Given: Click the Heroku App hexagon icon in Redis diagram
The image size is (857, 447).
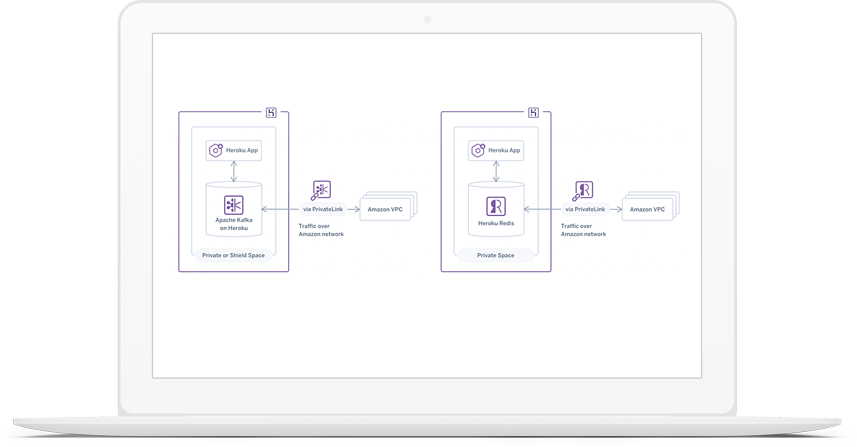Looking at the screenshot, I should pyautogui.click(x=478, y=150).
